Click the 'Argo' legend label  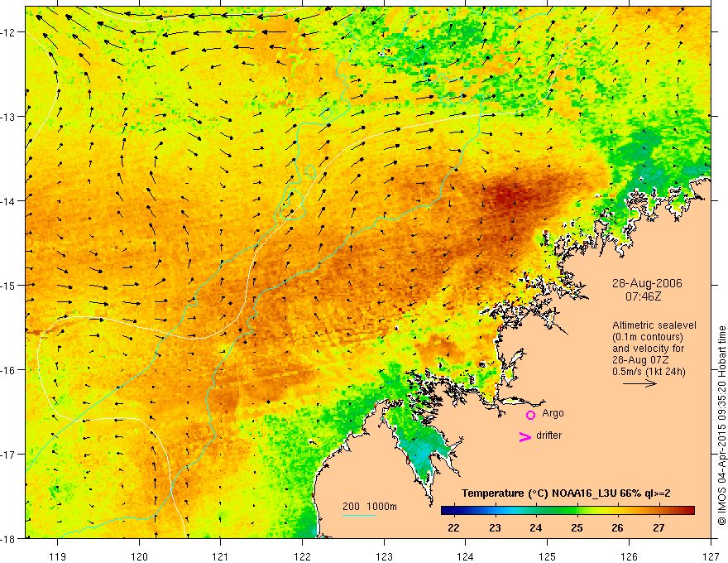tap(553, 413)
